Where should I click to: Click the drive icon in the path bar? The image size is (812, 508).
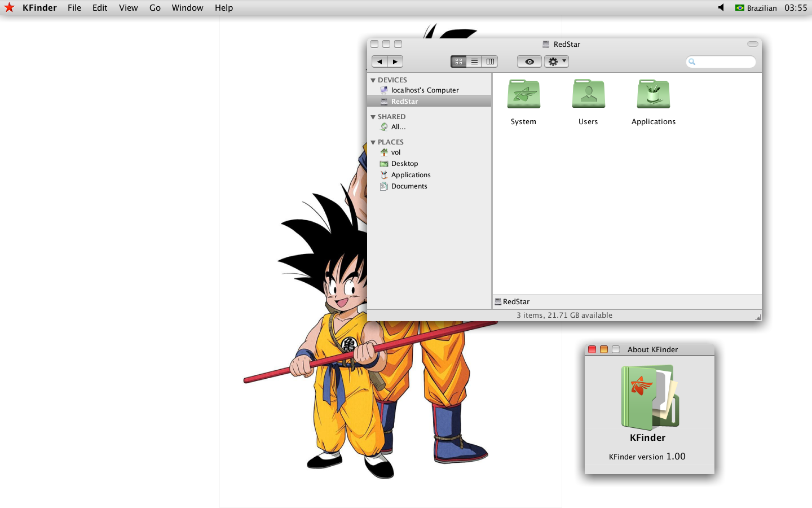point(498,302)
